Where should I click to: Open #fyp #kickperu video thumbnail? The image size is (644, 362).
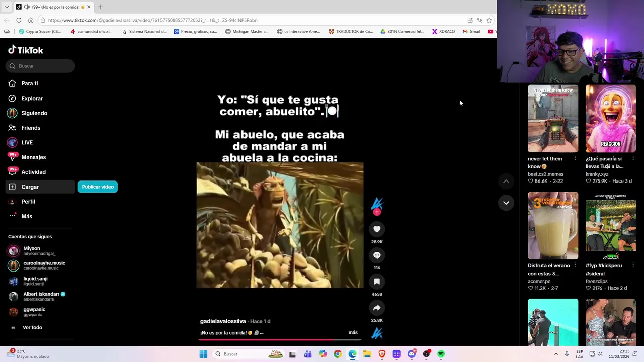(x=611, y=226)
